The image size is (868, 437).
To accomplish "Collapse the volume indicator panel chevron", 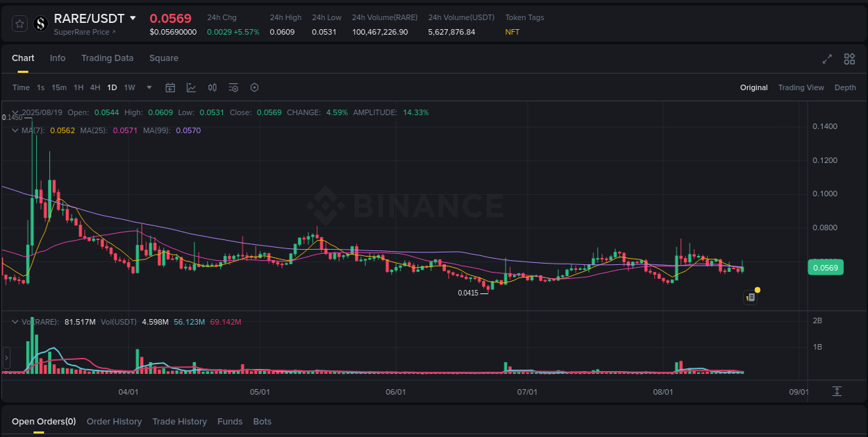I will (x=15, y=321).
